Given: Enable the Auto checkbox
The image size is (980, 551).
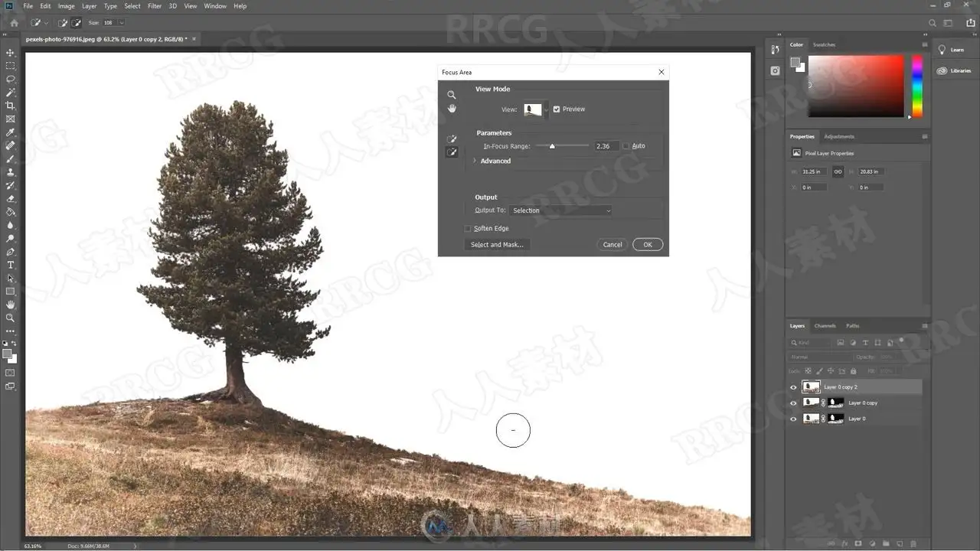Looking at the screenshot, I should 626,146.
